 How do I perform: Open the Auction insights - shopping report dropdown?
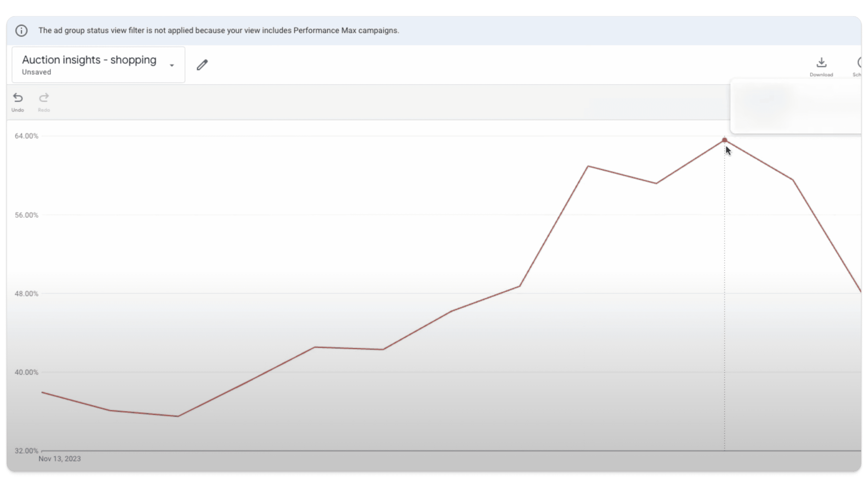point(98,65)
